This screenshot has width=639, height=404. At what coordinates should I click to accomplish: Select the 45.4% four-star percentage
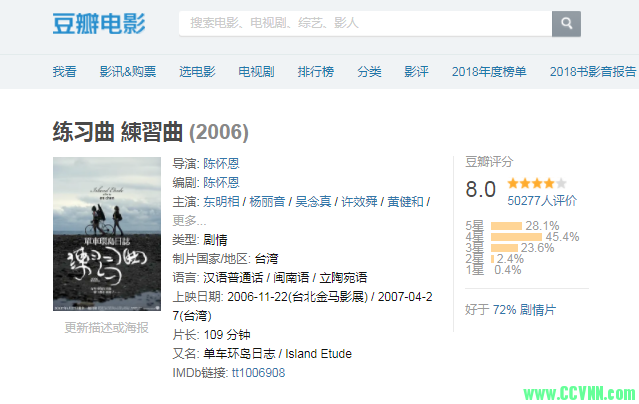point(562,237)
